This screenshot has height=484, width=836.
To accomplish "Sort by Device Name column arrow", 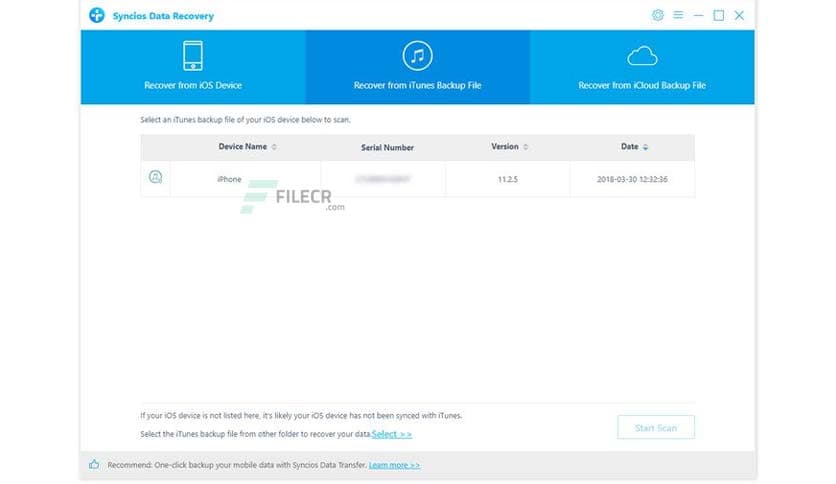I will [274, 147].
